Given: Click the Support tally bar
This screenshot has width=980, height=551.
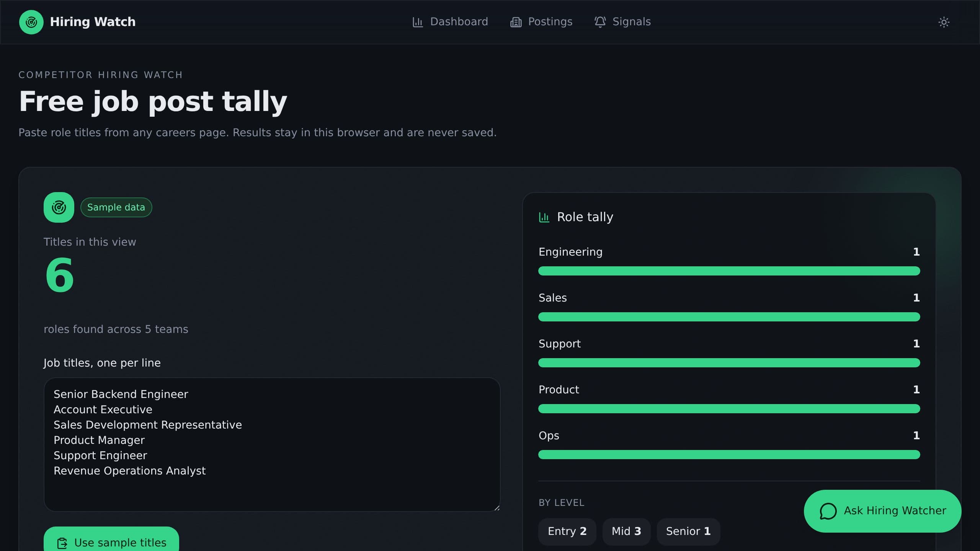Looking at the screenshot, I should (729, 363).
